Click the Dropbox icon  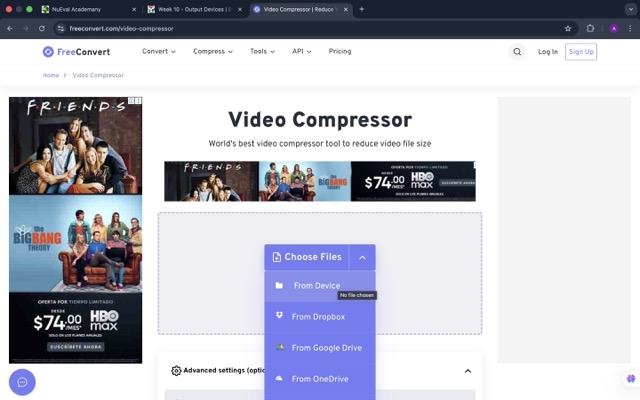279,316
